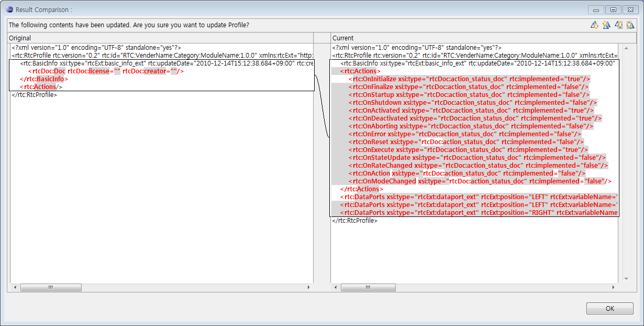
Task: Select the rtc:DataPorts line with position RIGHT
Action: point(479,213)
